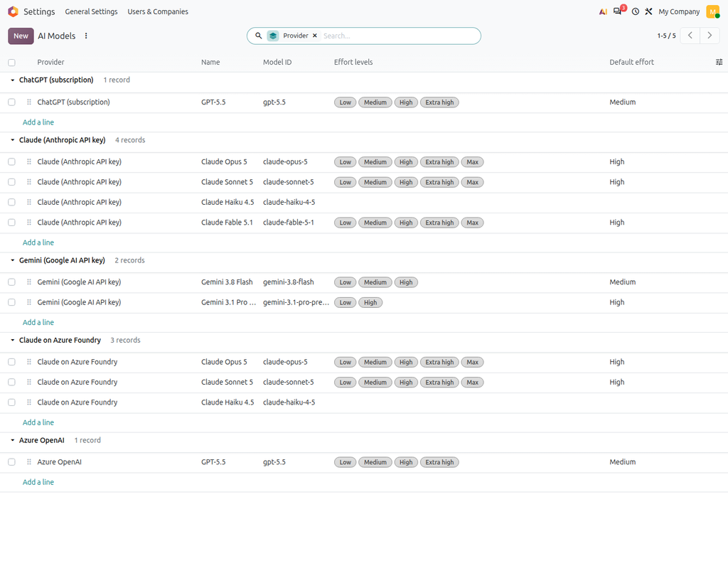Viewport: 728px width, 561px height.
Task: Select the Azure Foundry Claude Haiku 4.5 checkbox
Action: [11, 402]
